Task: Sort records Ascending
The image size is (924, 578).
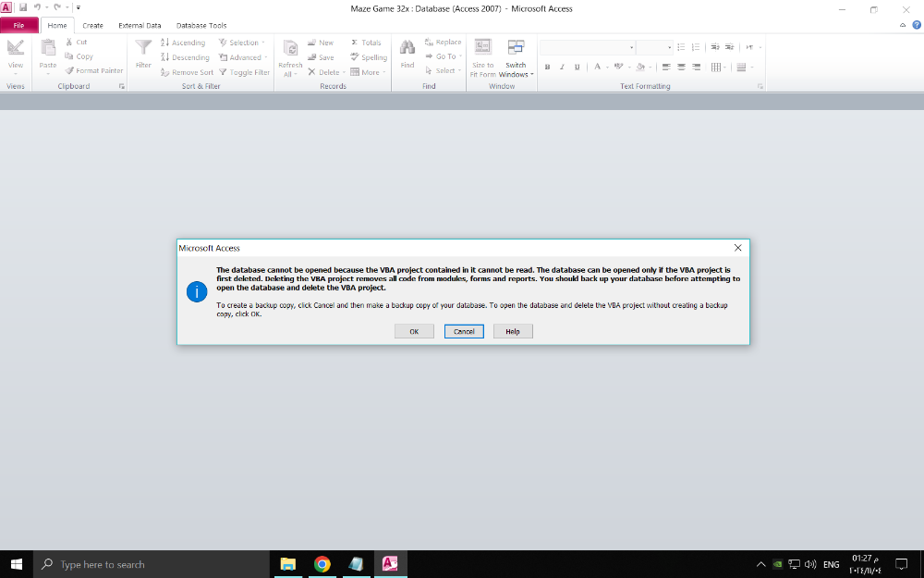Action: [183, 43]
